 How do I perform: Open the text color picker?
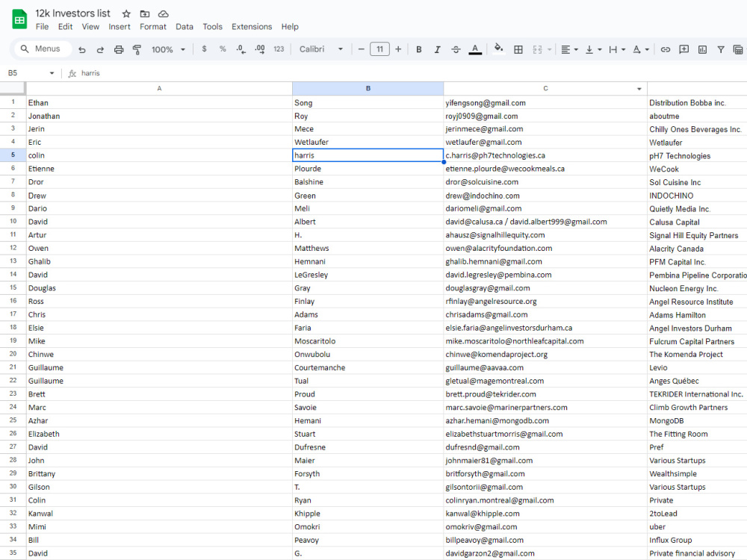[x=475, y=49]
